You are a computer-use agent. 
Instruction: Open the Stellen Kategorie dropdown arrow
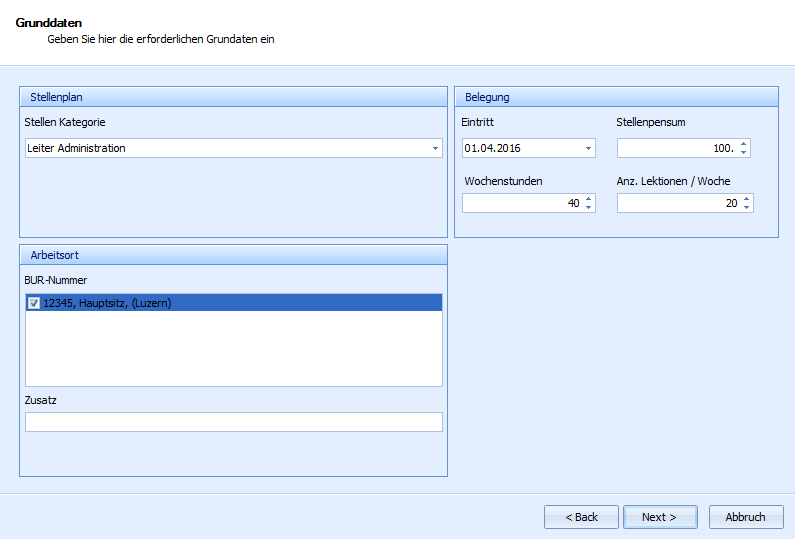(x=435, y=149)
